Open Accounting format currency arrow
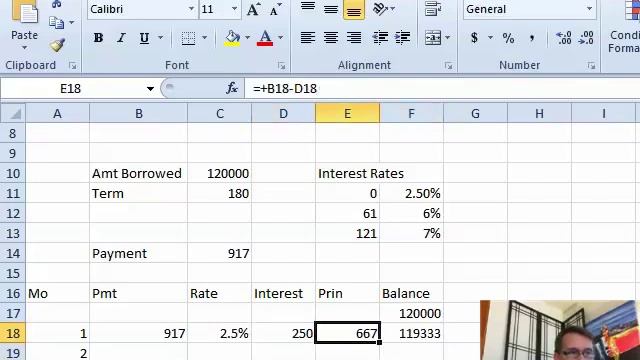 tap(490, 38)
